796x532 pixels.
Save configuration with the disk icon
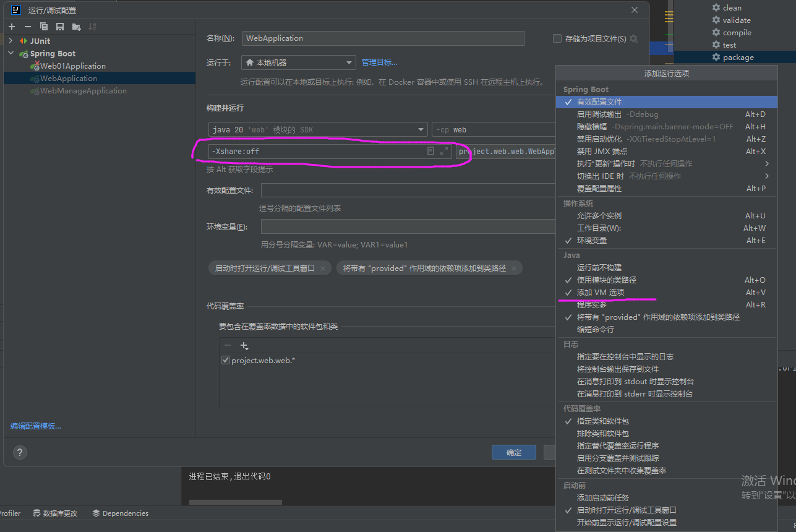click(60, 27)
